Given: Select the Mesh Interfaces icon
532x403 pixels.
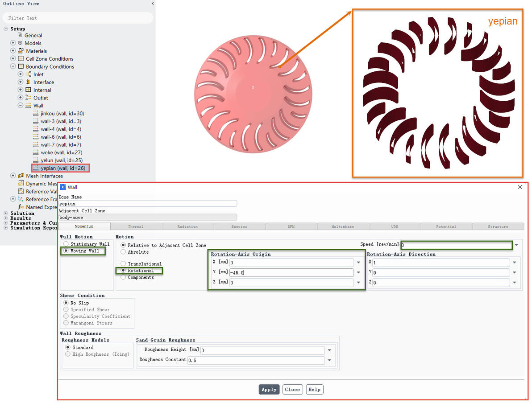Looking at the screenshot, I should point(21,176).
